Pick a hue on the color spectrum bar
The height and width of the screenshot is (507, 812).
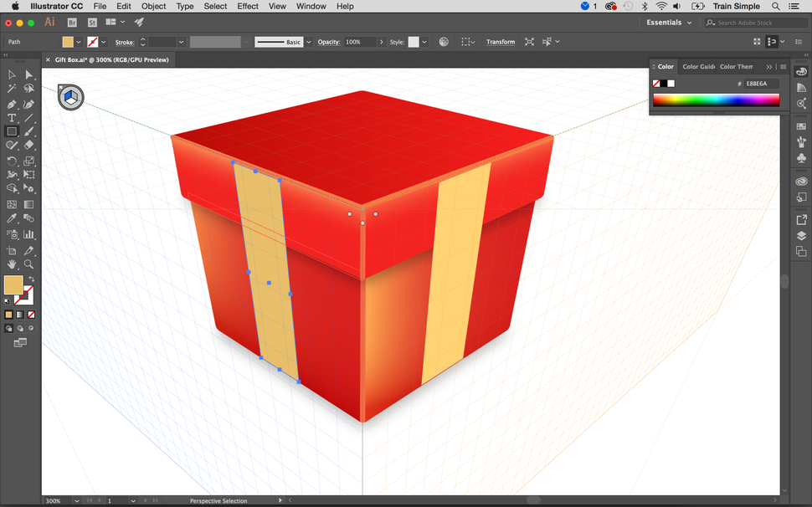(716, 100)
